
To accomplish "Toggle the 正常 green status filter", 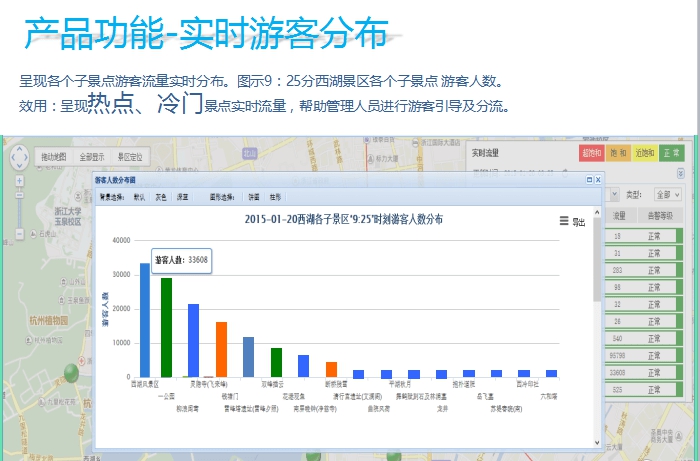I will coord(671,153).
